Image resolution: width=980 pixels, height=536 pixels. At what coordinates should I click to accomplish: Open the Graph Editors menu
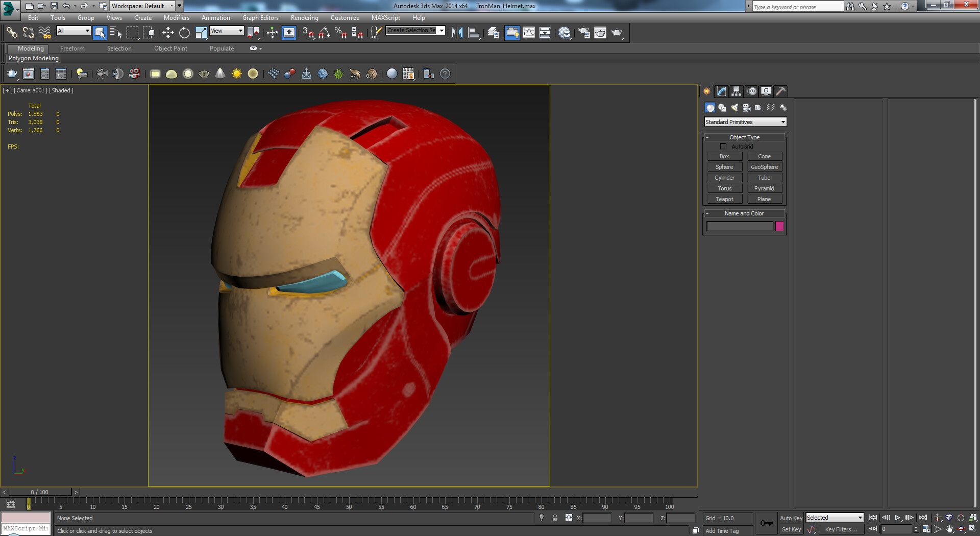pos(260,18)
